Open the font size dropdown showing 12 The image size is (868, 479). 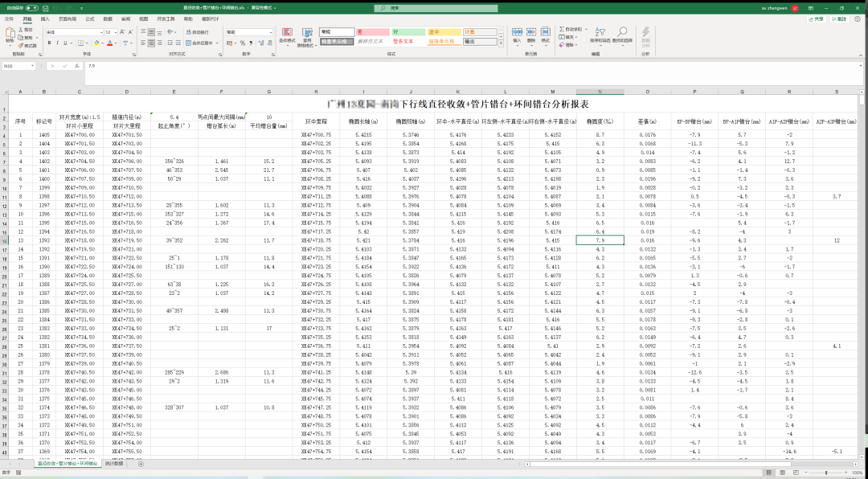click(115, 32)
